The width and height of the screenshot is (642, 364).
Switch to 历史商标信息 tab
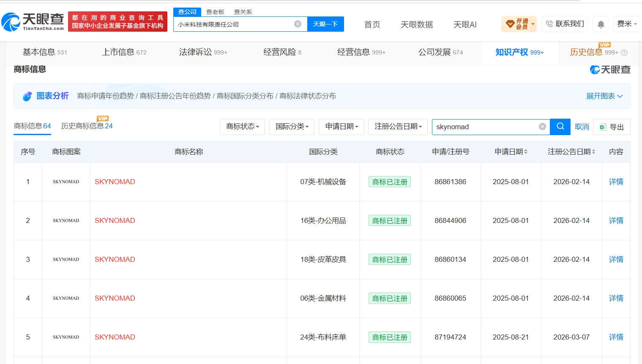[x=87, y=126]
